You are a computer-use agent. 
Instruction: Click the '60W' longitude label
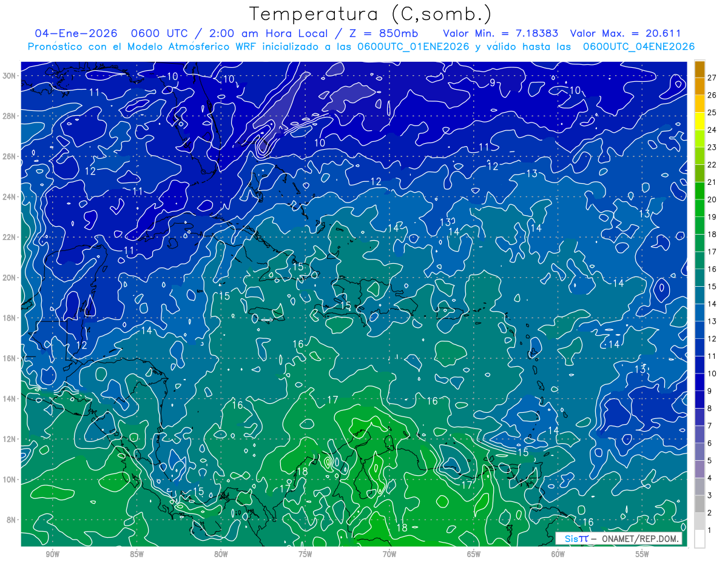pyautogui.click(x=558, y=554)
